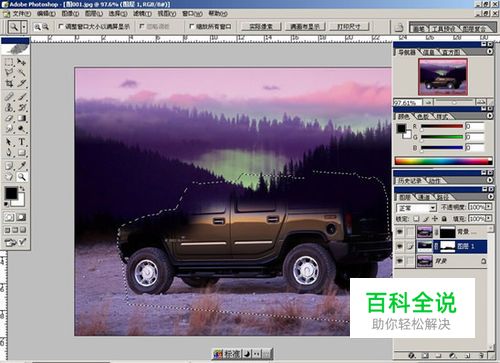Open the 填充 fill slider arrow
Screen dimensions: 500x363
488,219
